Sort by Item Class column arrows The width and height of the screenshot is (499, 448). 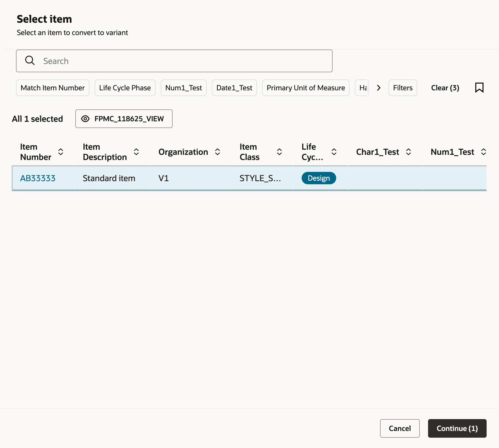(x=279, y=152)
